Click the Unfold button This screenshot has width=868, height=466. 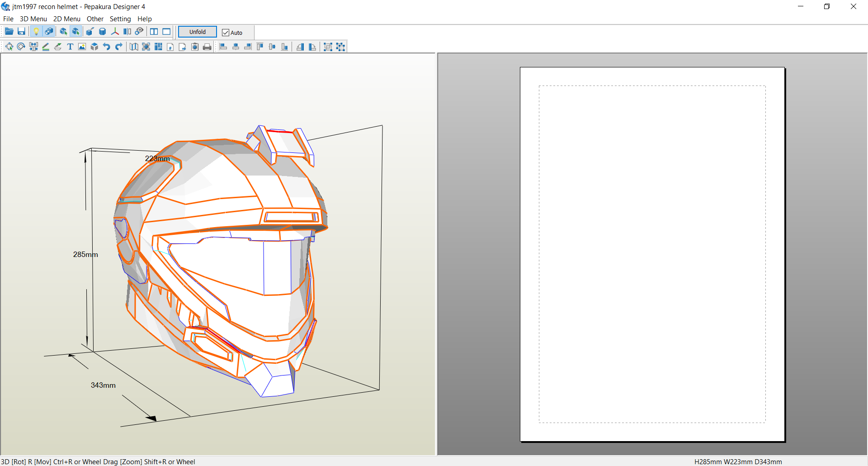(198, 32)
